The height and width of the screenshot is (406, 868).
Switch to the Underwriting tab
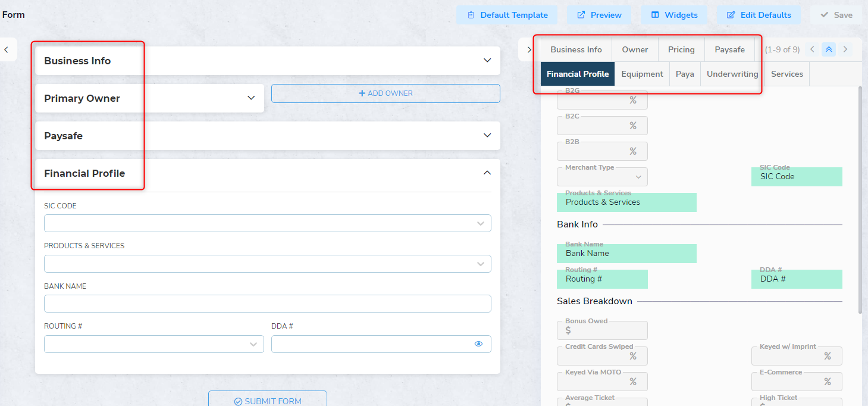coord(732,74)
